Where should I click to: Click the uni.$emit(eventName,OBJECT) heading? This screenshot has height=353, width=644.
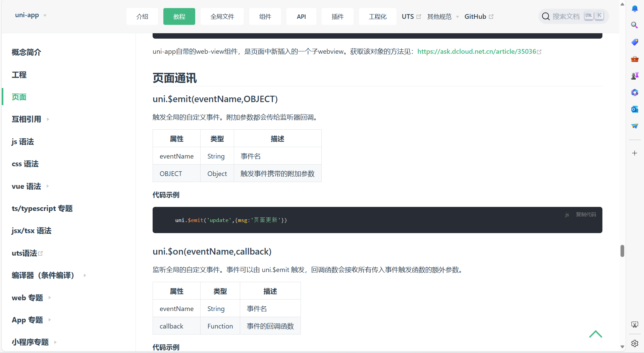tap(215, 99)
